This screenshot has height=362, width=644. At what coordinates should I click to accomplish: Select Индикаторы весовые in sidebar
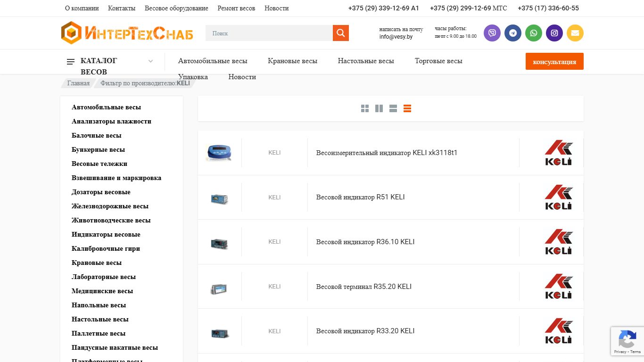click(x=106, y=234)
